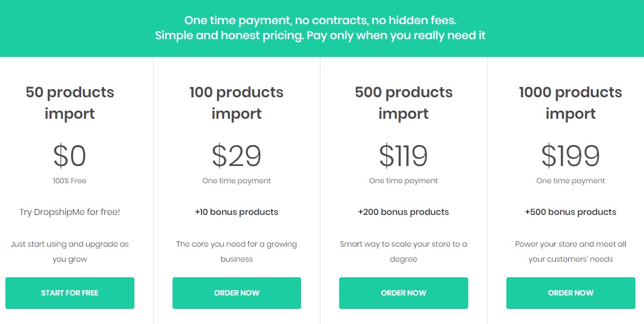Click the $29 price text
The width and height of the screenshot is (644, 324).
click(237, 156)
